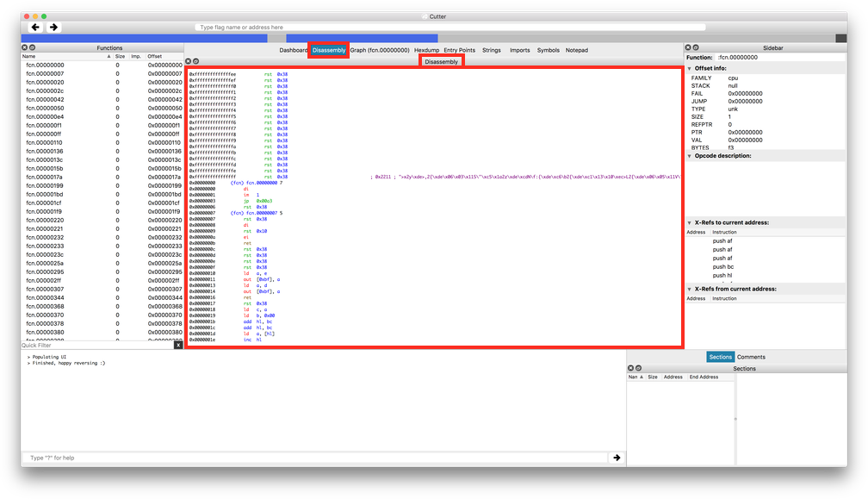Click the dark block ending the navigation bar
Viewport: 868px width, 499px height.
point(840,38)
